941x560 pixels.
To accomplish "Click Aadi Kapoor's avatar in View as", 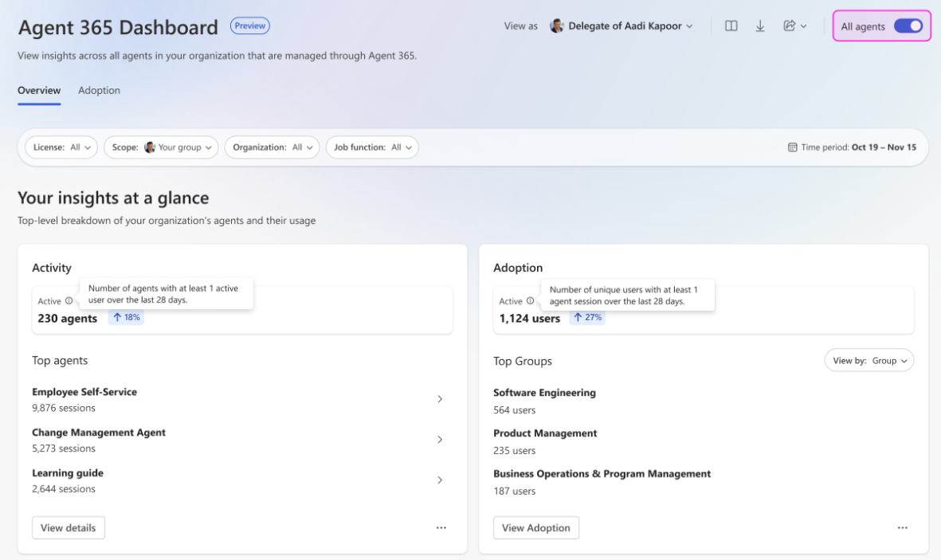I will coord(557,25).
